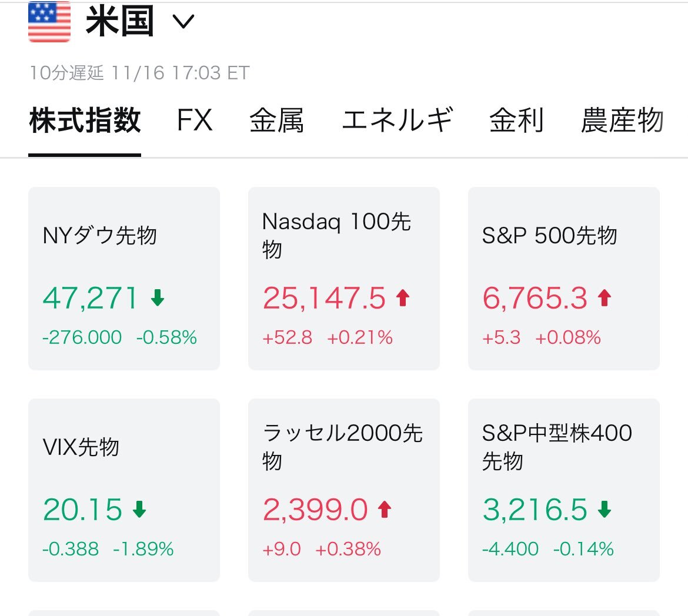Open the 金属 tab

276,120
